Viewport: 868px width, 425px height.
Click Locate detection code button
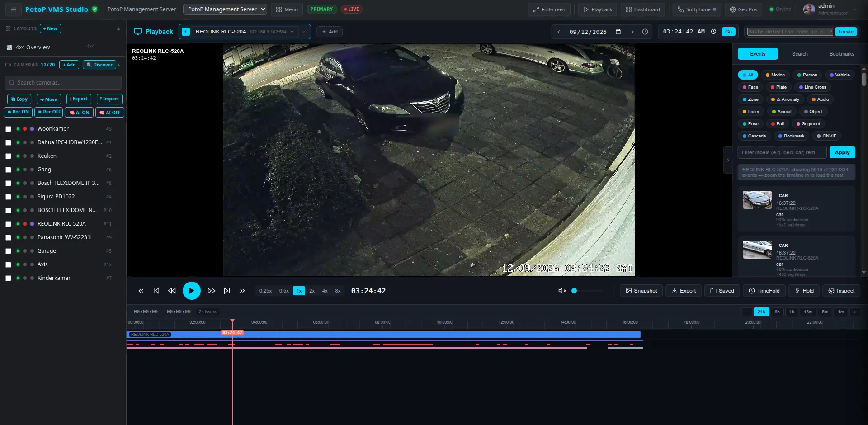(x=845, y=32)
